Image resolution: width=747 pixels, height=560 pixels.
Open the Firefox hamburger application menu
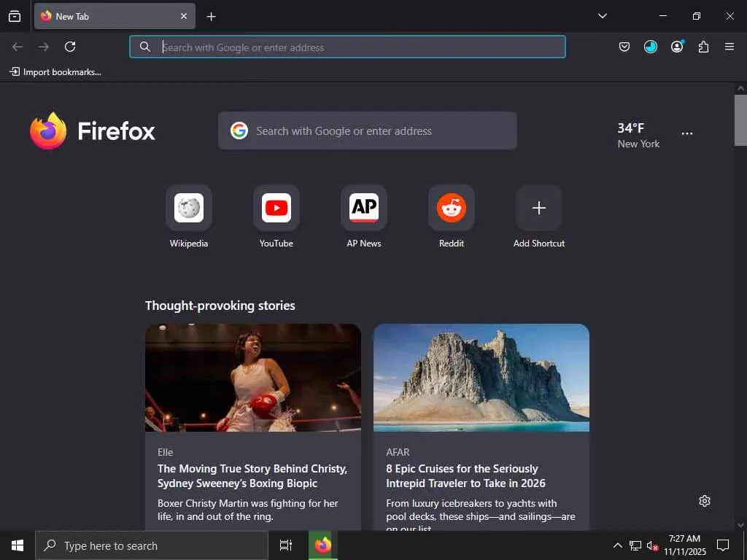click(729, 47)
